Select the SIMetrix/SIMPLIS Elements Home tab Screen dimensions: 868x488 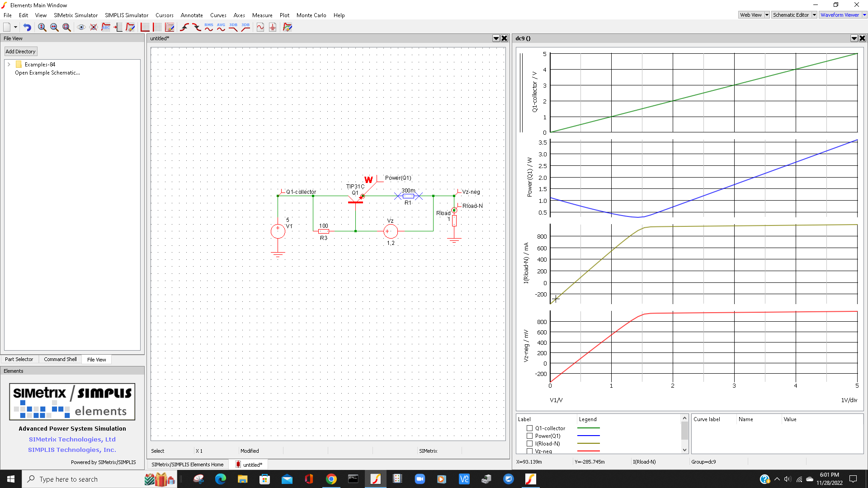click(x=188, y=465)
